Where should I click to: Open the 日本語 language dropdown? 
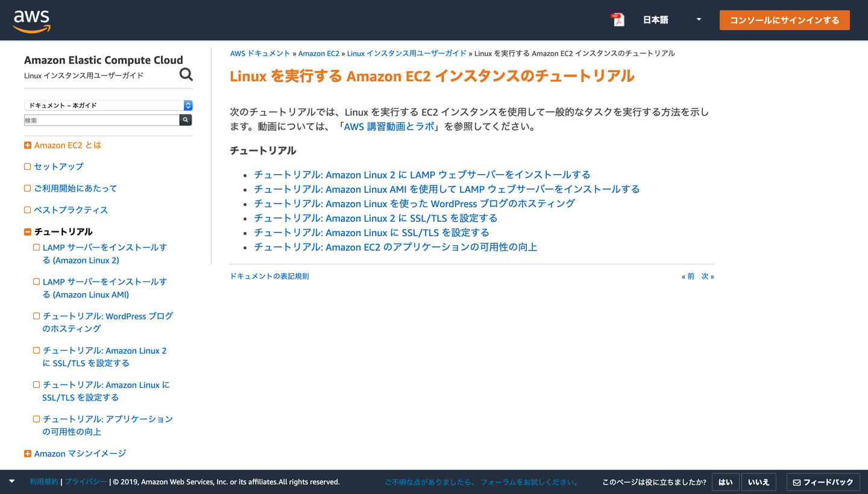pyautogui.click(x=671, y=20)
